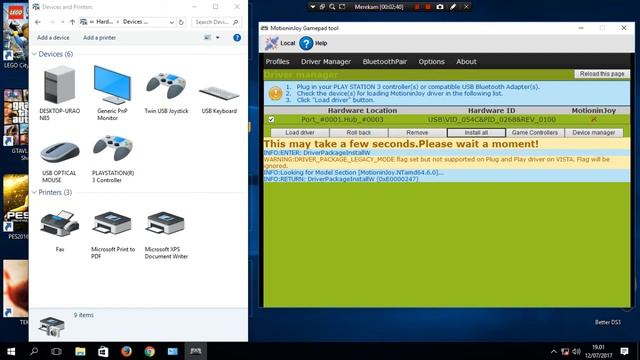Viewport: 640px width, 360px height.
Task: Toggle checkbox for Port_#0001.Hub_#0003 device
Action: (271, 120)
